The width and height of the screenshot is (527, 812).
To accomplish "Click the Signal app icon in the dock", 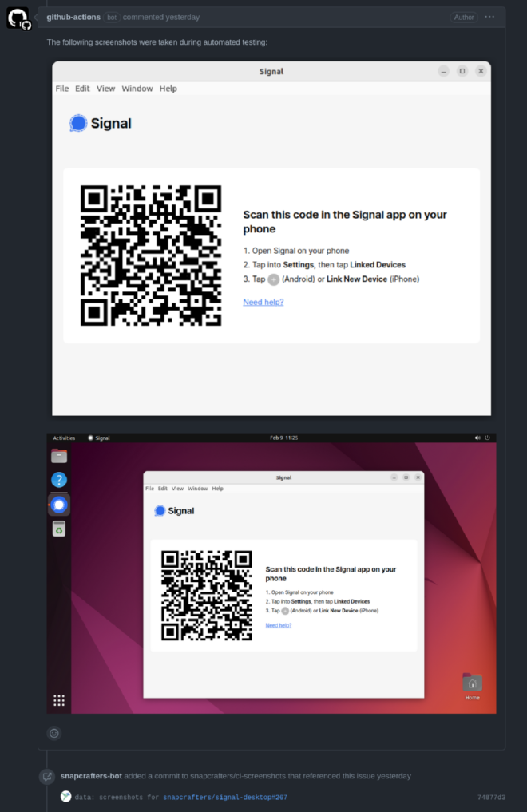I will 59,505.
